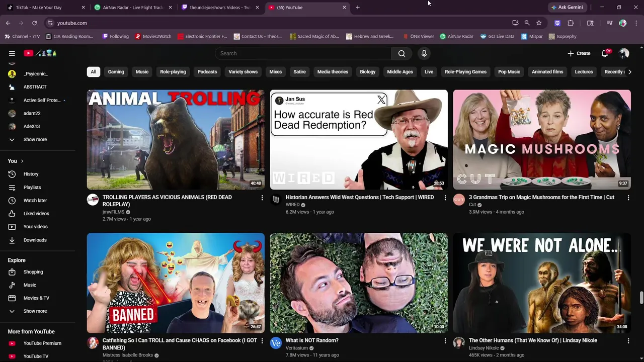Open options for Catfishing video

click(x=262, y=341)
